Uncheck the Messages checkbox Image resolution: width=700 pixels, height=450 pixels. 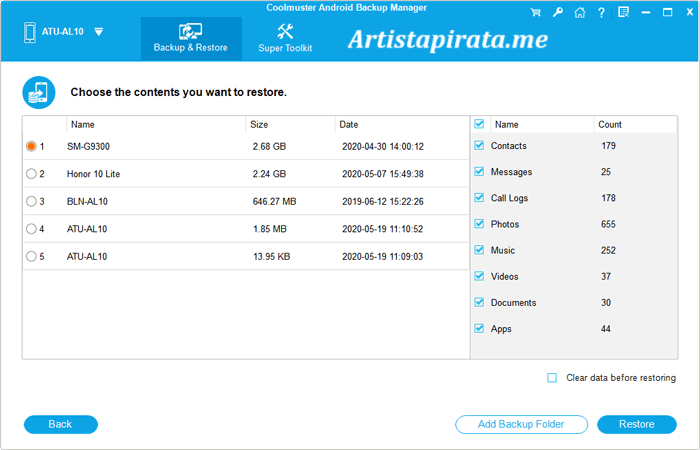479,171
